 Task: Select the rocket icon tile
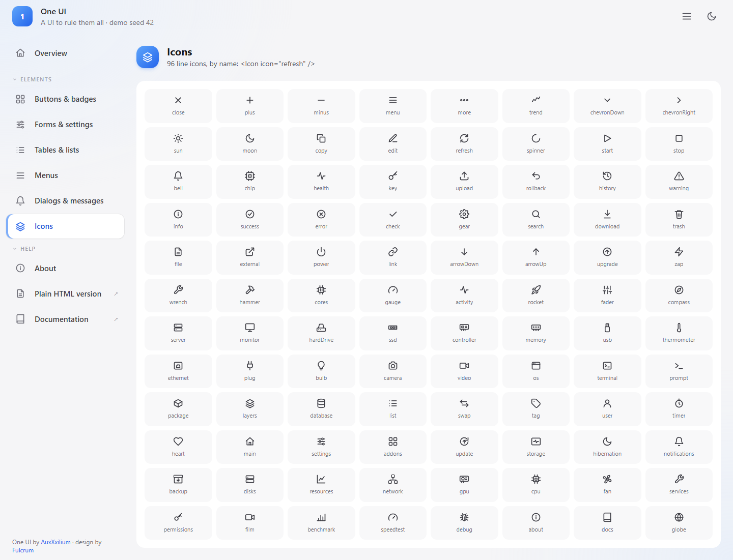[536, 296]
